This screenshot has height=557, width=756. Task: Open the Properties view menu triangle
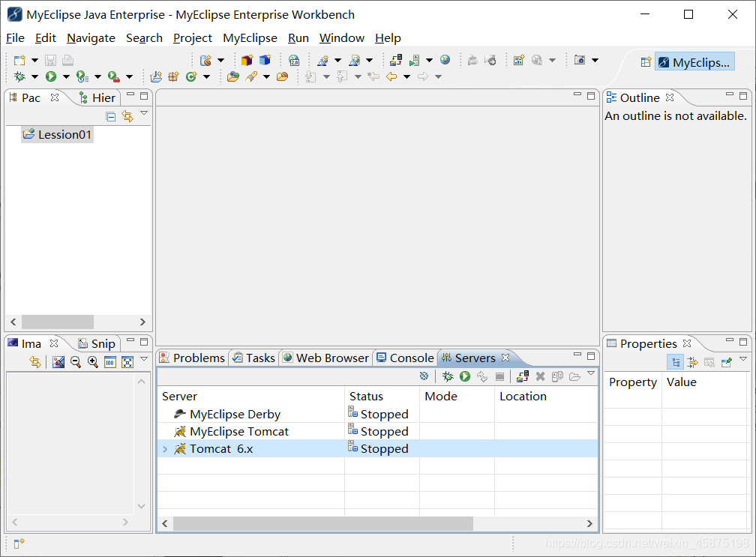coord(743,359)
